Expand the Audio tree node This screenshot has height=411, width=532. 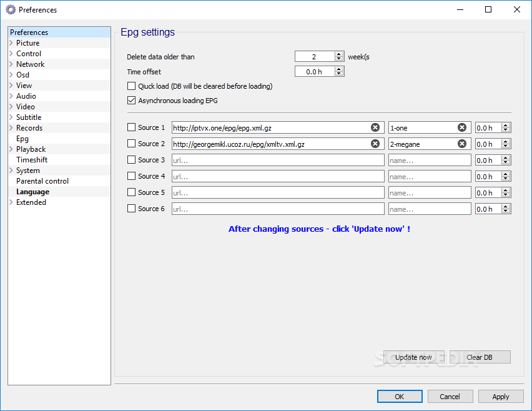coord(11,96)
